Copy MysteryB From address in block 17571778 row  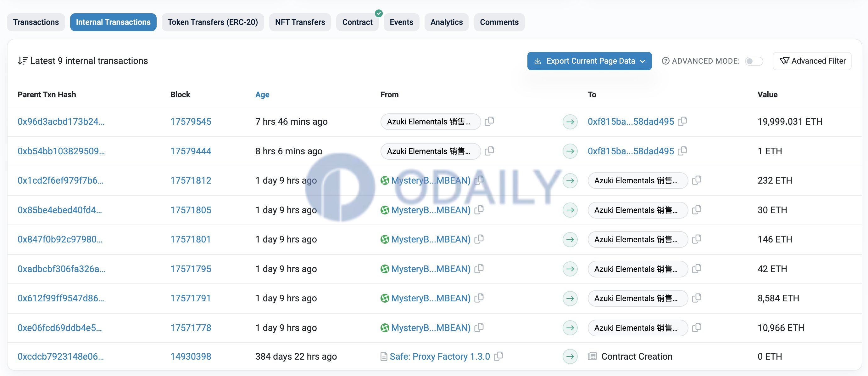pyautogui.click(x=479, y=328)
